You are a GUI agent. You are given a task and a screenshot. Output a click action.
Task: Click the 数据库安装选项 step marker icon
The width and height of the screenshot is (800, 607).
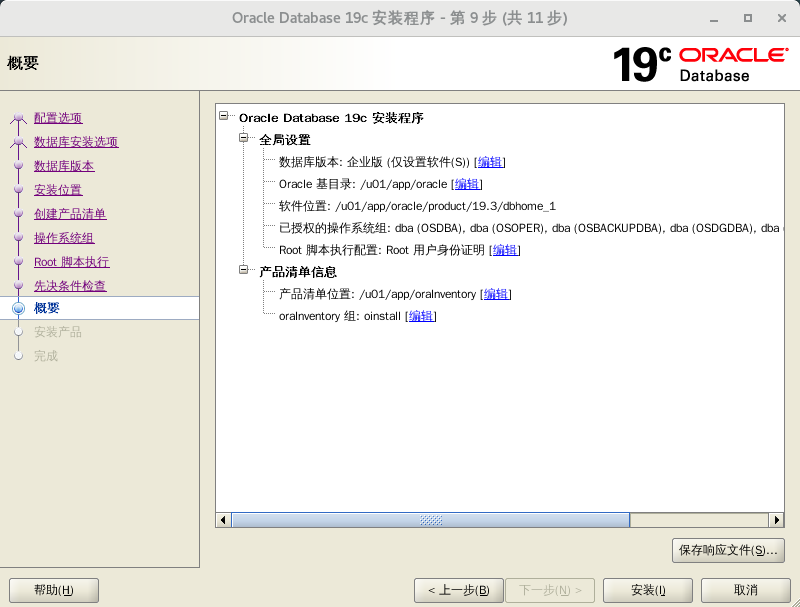(x=19, y=142)
